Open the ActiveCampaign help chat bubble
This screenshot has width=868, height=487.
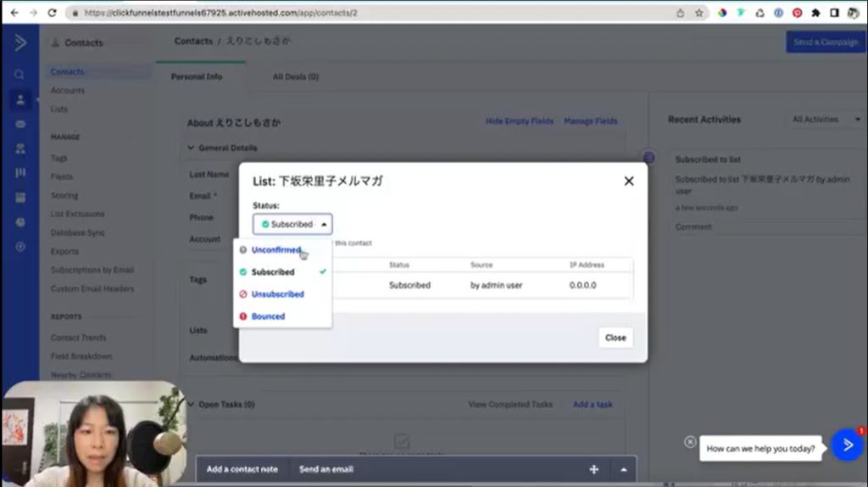846,445
